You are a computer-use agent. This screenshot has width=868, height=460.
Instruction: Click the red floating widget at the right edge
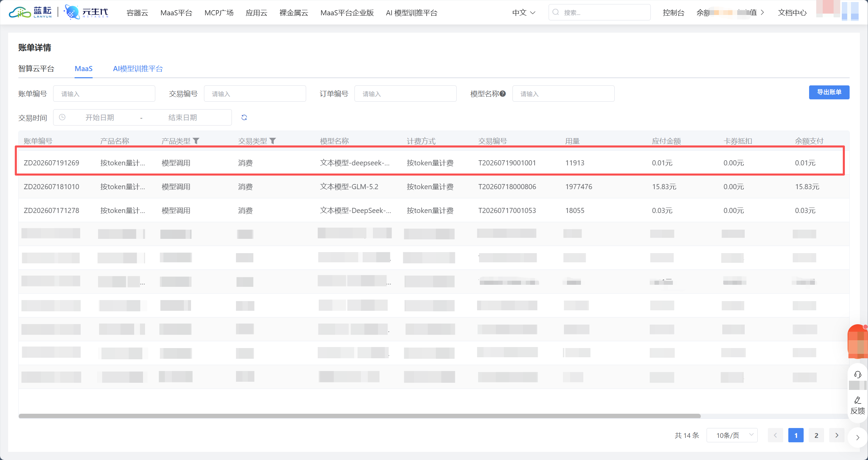coord(858,341)
